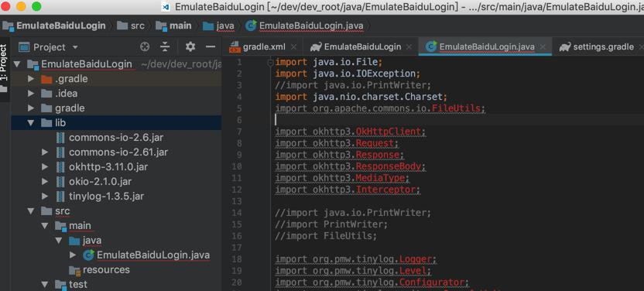Hide the Project panel with minus icon

coord(211,46)
